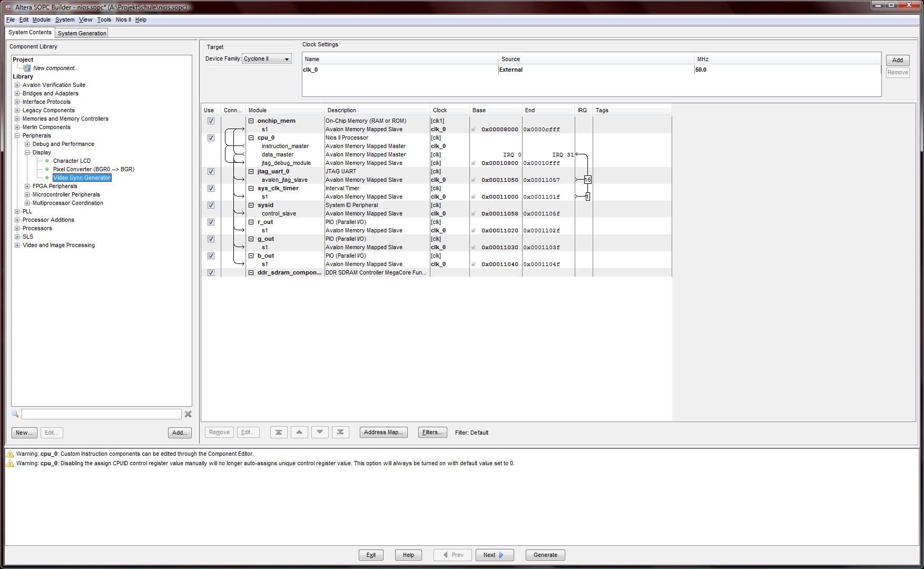This screenshot has height=569, width=924.
Task: Uncheck Use box for g_out
Action: pos(211,239)
